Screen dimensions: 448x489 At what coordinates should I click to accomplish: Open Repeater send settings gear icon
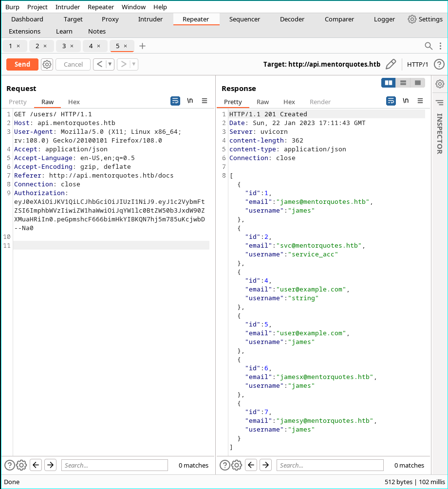click(x=47, y=65)
